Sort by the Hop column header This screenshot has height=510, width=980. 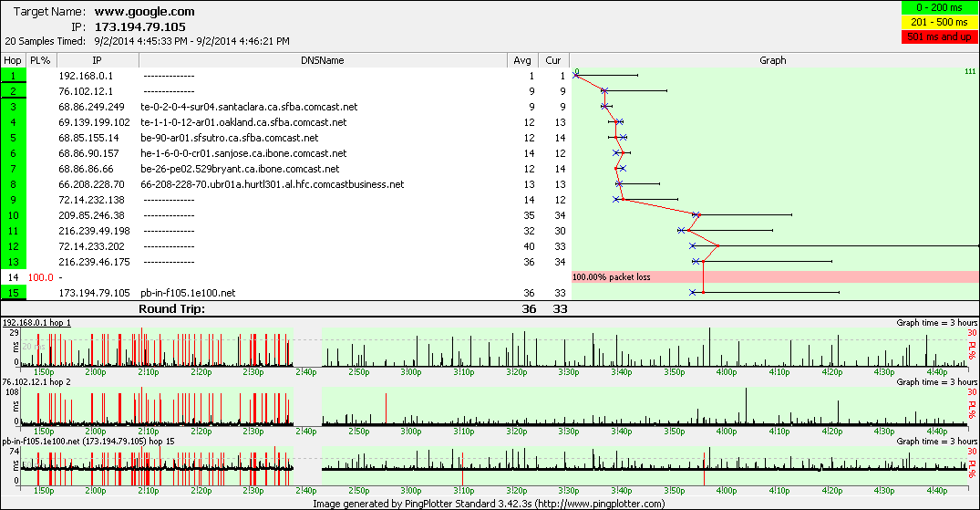point(14,60)
